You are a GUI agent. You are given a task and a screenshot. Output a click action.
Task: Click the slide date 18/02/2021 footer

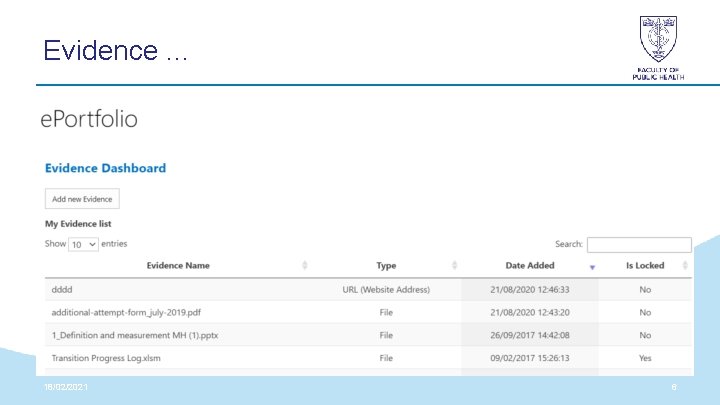point(66,387)
